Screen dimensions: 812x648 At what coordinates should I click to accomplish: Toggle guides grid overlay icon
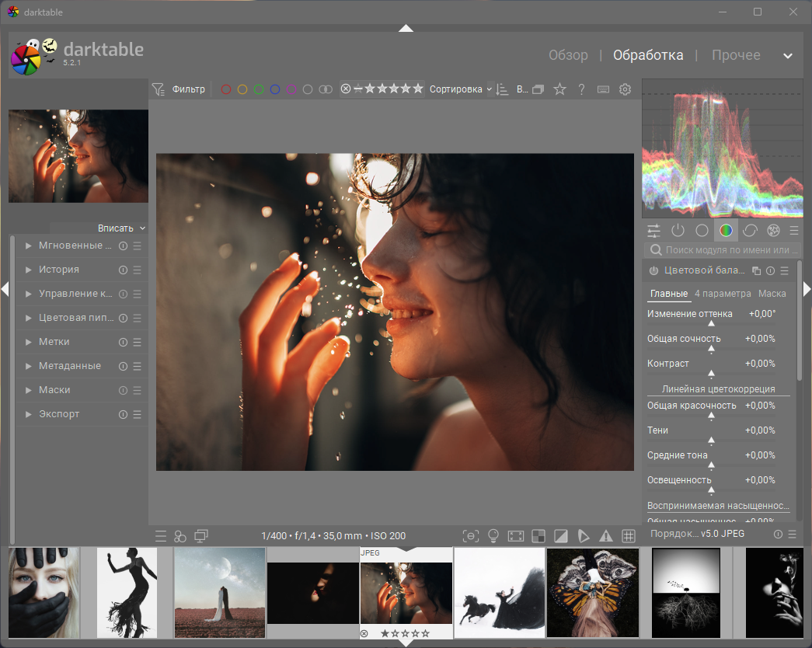pyautogui.click(x=629, y=535)
